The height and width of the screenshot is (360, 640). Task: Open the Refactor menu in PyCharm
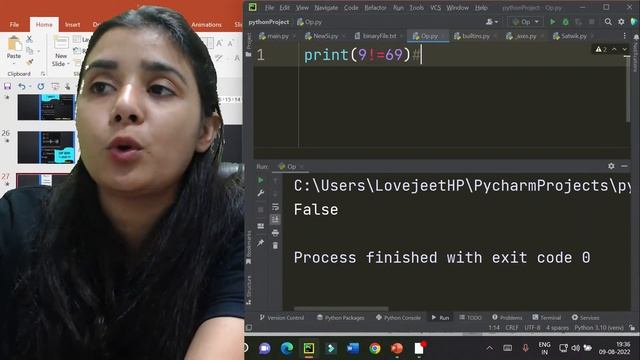coord(375,8)
